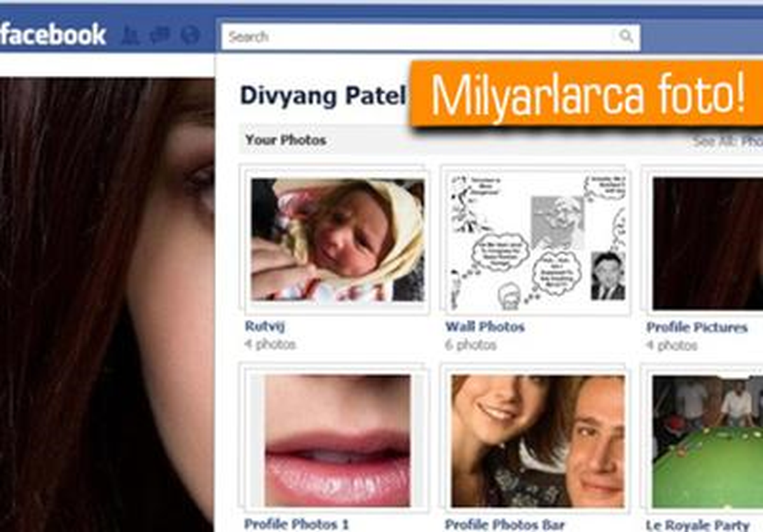Click the Facebook logo
This screenshot has width=763, height=532.
(x=53, y=34)
